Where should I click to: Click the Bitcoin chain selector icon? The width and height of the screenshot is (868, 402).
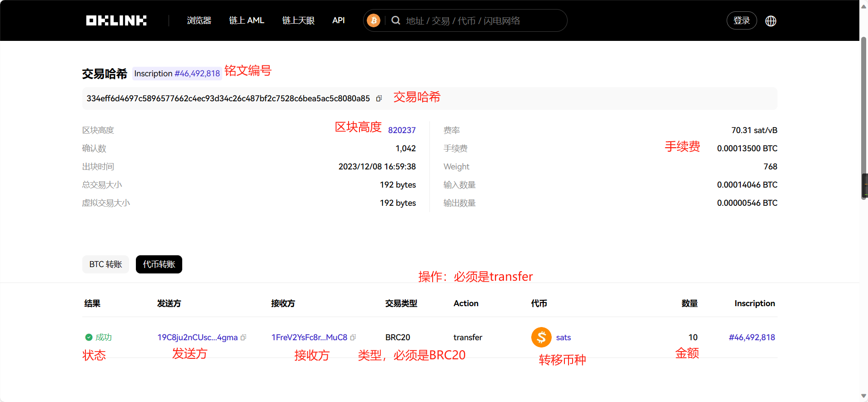tap(374, 20)
